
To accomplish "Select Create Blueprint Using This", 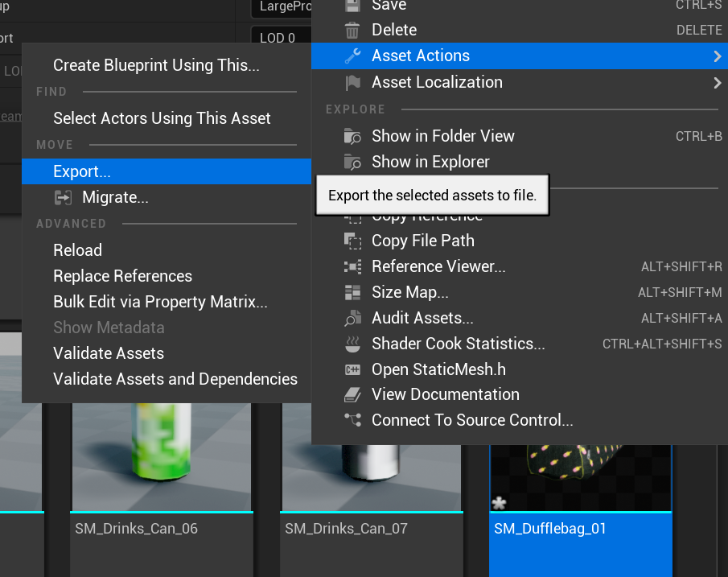I will [167, 65].
